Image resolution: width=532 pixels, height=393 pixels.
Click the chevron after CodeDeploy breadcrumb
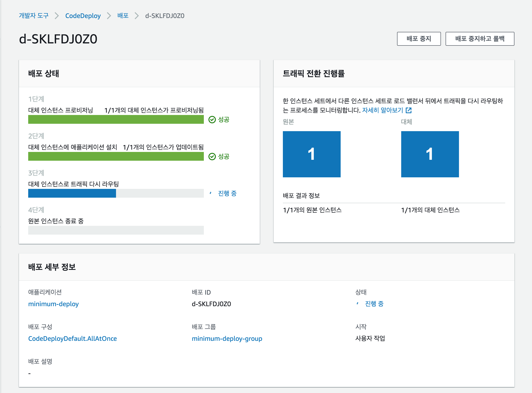pyautogui.click(x=109, y=16)
